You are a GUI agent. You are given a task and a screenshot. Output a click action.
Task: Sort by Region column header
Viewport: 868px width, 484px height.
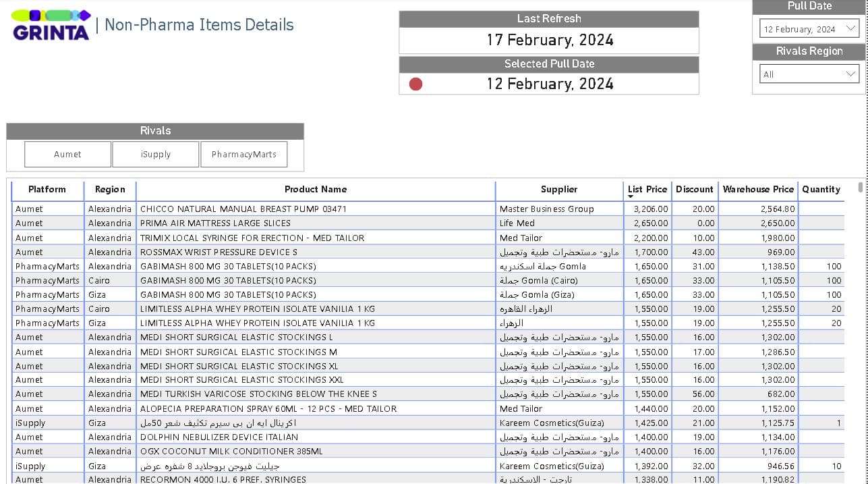110,190
